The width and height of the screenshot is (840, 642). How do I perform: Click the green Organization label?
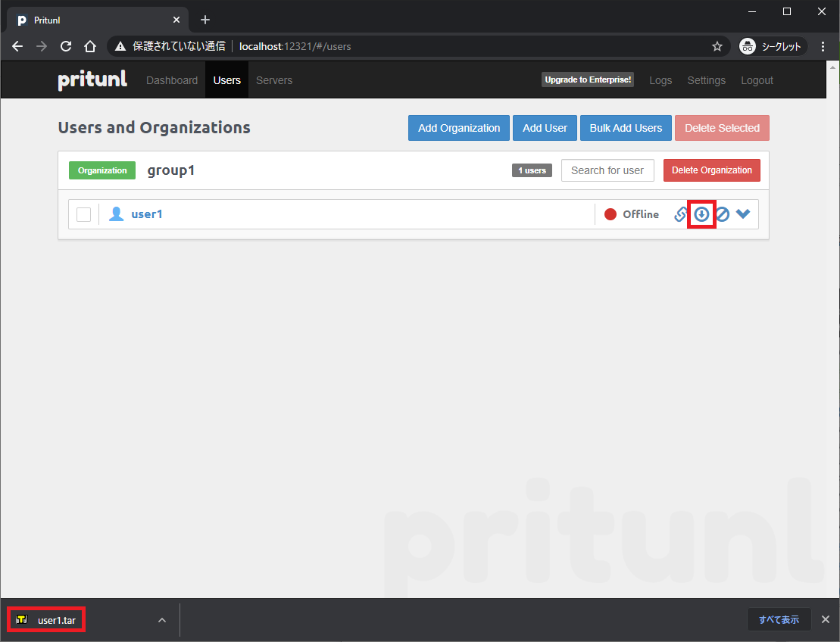[x=102, y=170]
